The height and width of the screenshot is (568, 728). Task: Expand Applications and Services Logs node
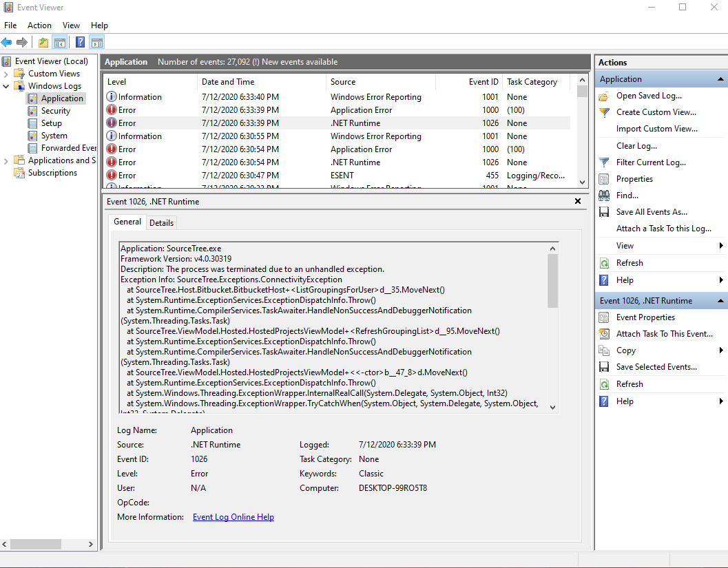tap(6, 161)
